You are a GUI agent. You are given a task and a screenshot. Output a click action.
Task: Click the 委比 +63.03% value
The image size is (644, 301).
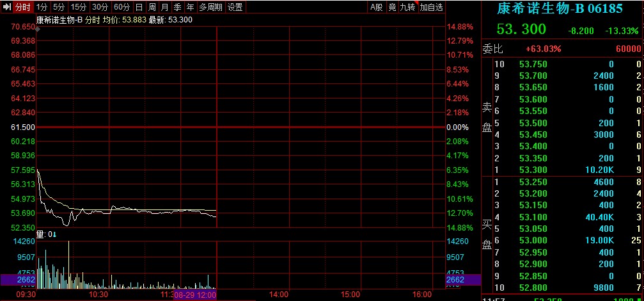coord(544,49)
